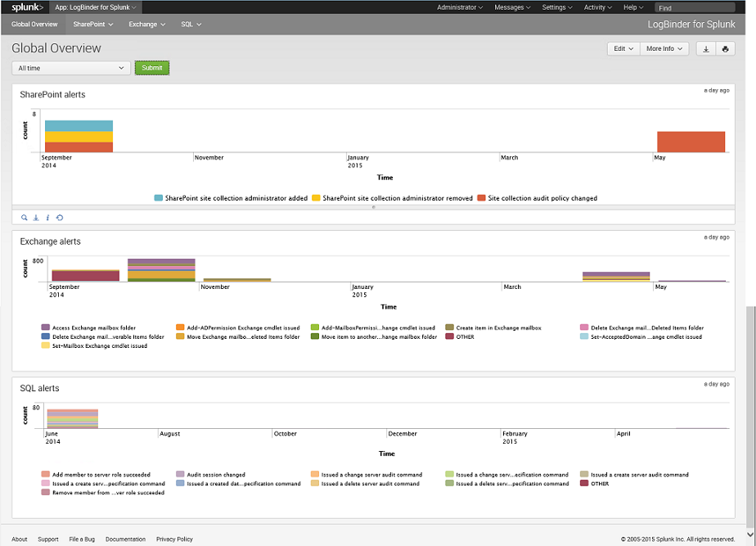Click File a Bug link

pyautogui.click(x=82, y=539)
